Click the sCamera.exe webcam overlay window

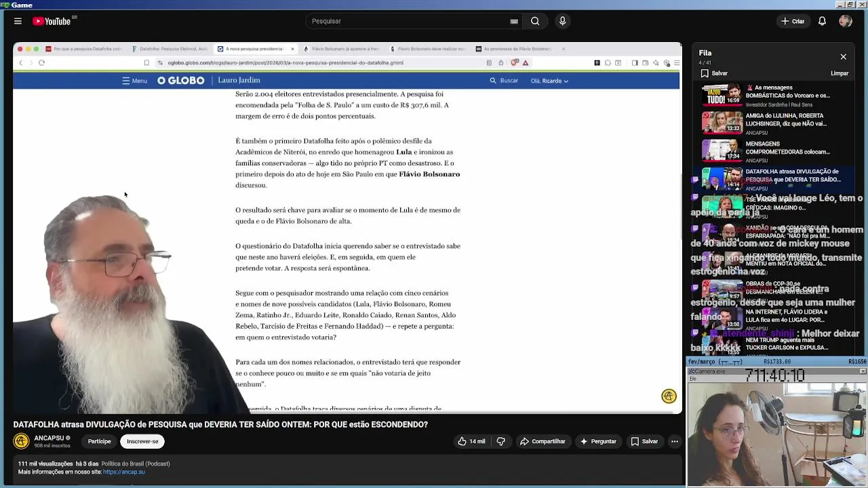point(776,427)
